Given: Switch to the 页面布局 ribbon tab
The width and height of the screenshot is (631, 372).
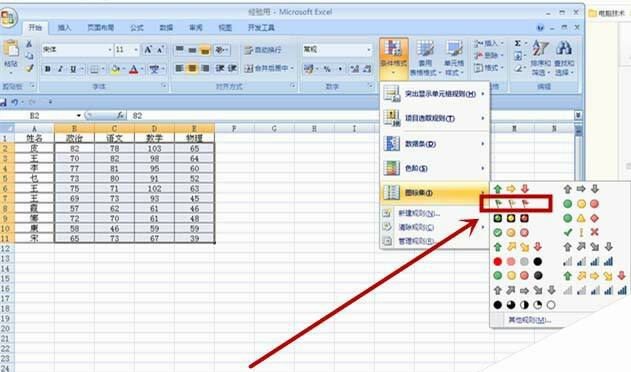Looking at the screenshot, I should [101, 28].
